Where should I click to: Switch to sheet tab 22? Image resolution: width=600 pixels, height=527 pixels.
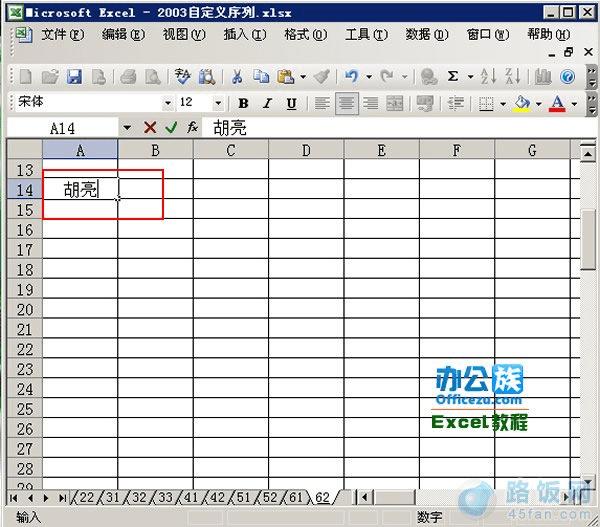click(87, 498)
